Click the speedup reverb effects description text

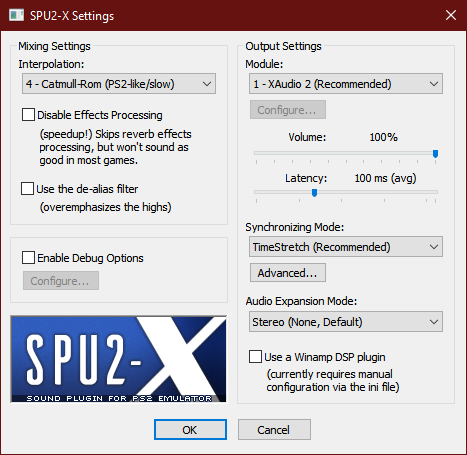(115, 147)
